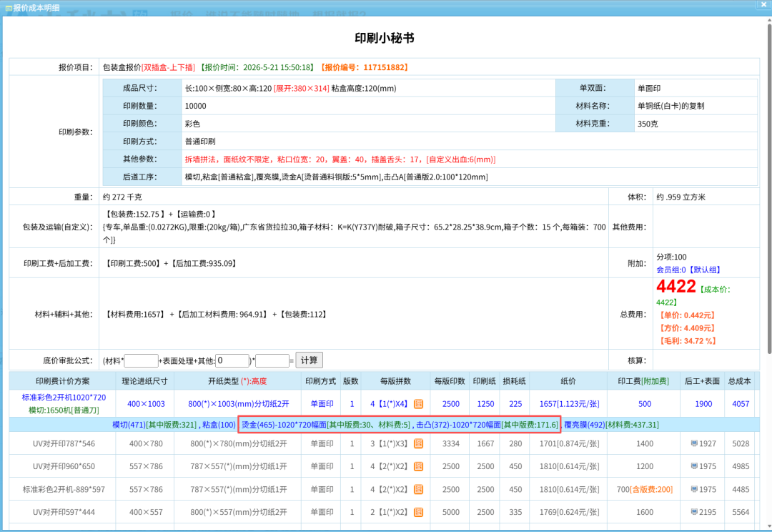Click the 单铜纸(白卡)的复制 material name
772x532 pixels.
(x=671, y=106)
